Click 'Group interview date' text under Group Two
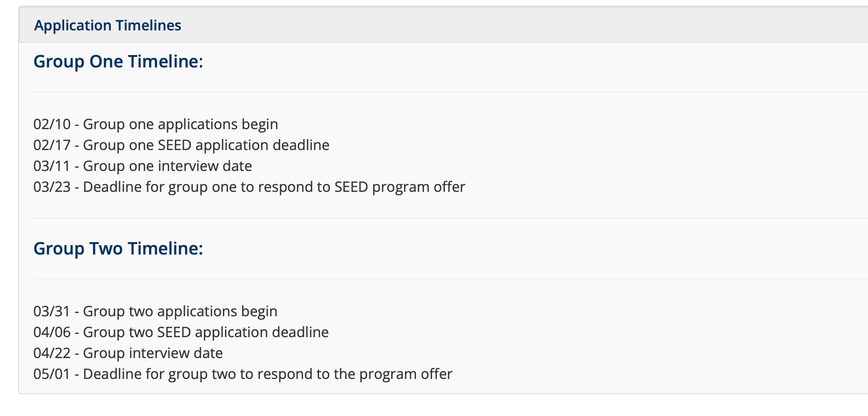 point(153,353)
